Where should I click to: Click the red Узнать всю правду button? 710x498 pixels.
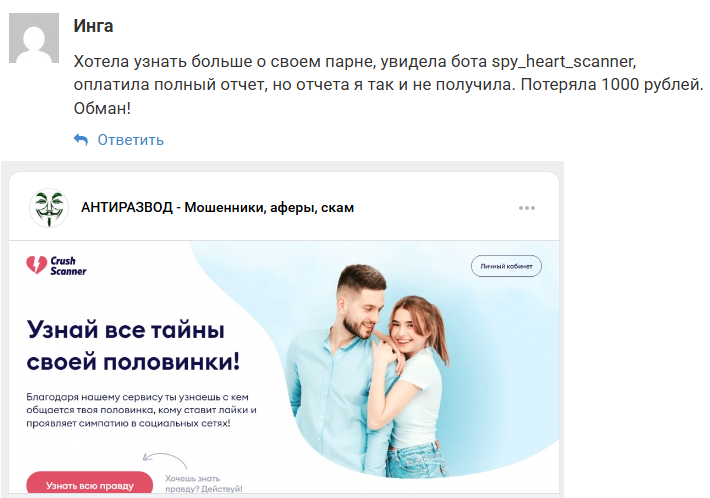click(x=90, y=484)
